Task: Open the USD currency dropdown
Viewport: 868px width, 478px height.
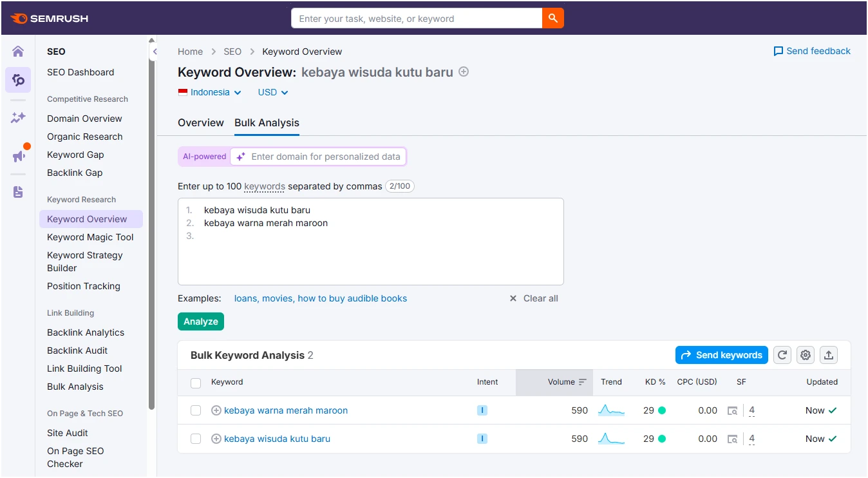Action: [273, 92]
